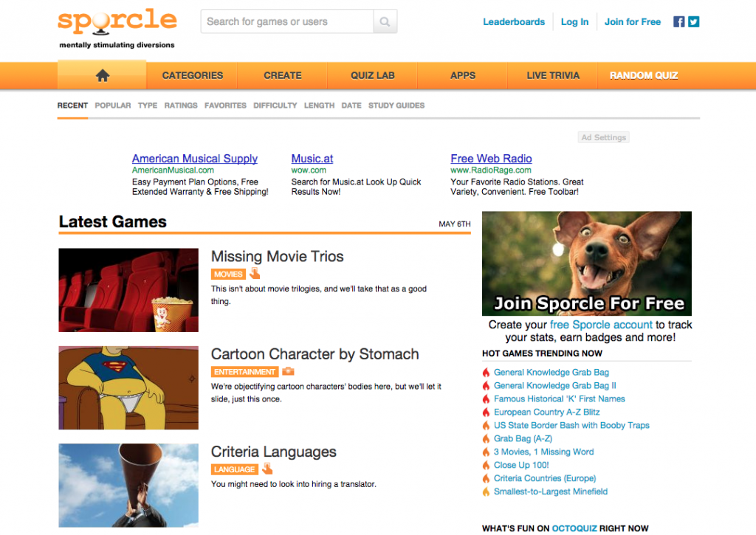Click the home icon in the navigation bar
This screenshot has height=535, width=756.
point(102,76)
